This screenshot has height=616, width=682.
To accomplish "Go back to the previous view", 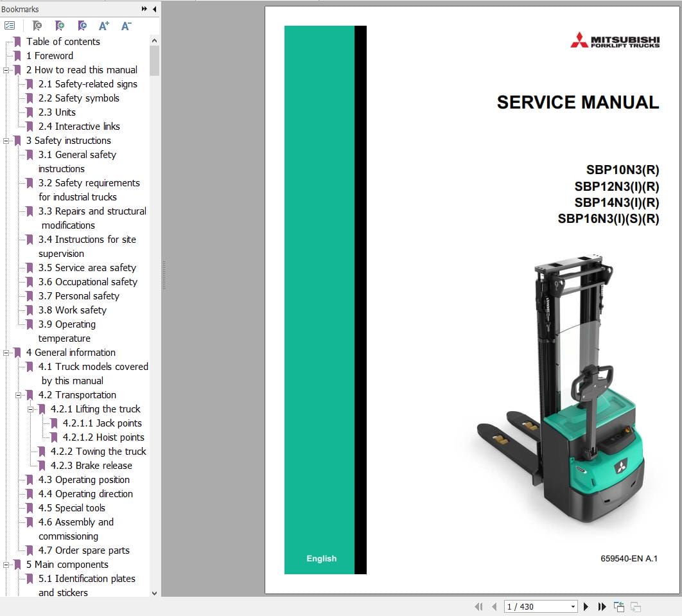I will click(619, 606).
